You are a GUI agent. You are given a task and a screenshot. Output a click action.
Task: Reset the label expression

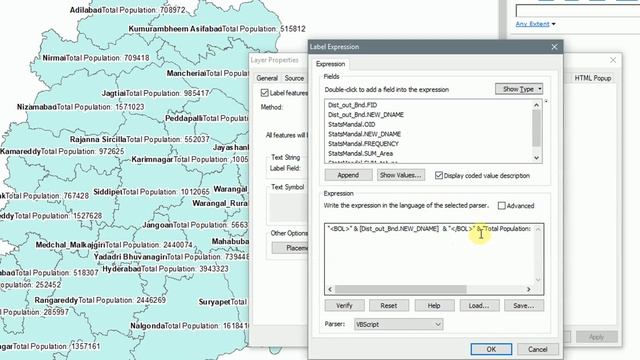(x=389, y=305)
